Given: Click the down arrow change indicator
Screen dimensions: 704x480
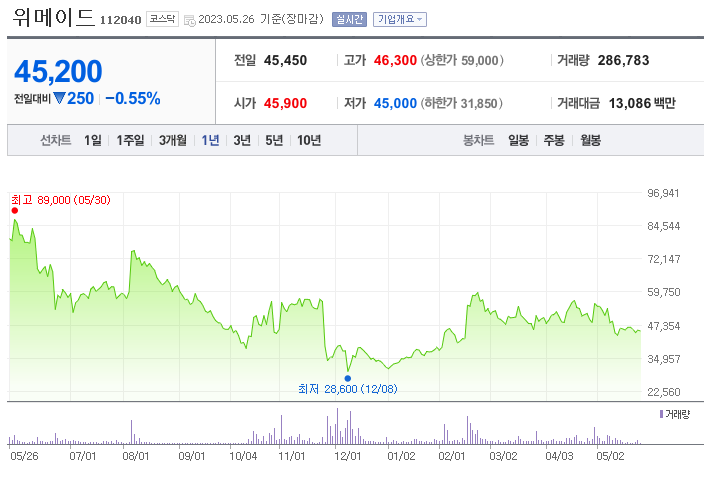Looking at the screenshot, I should [x=59, y=98].
